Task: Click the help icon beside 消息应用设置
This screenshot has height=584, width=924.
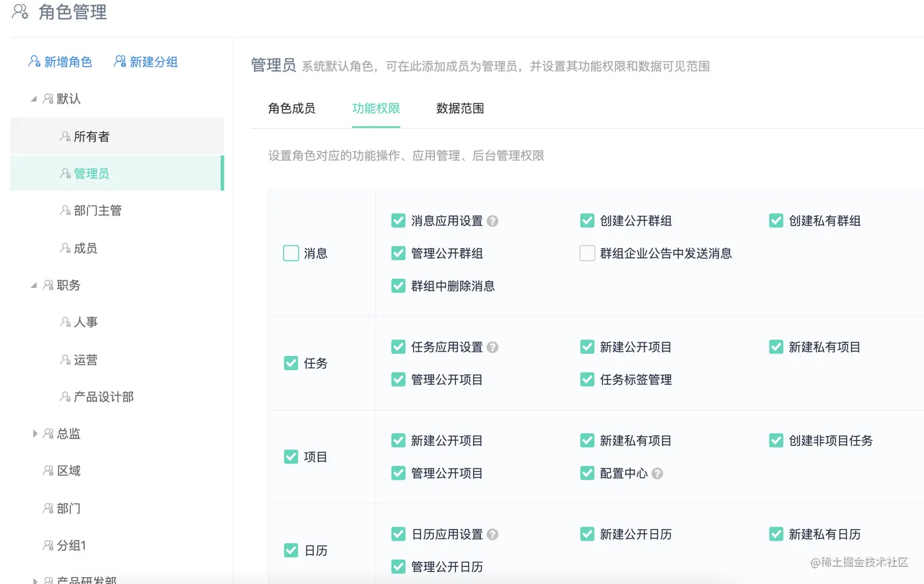Action: coord(493,221)
